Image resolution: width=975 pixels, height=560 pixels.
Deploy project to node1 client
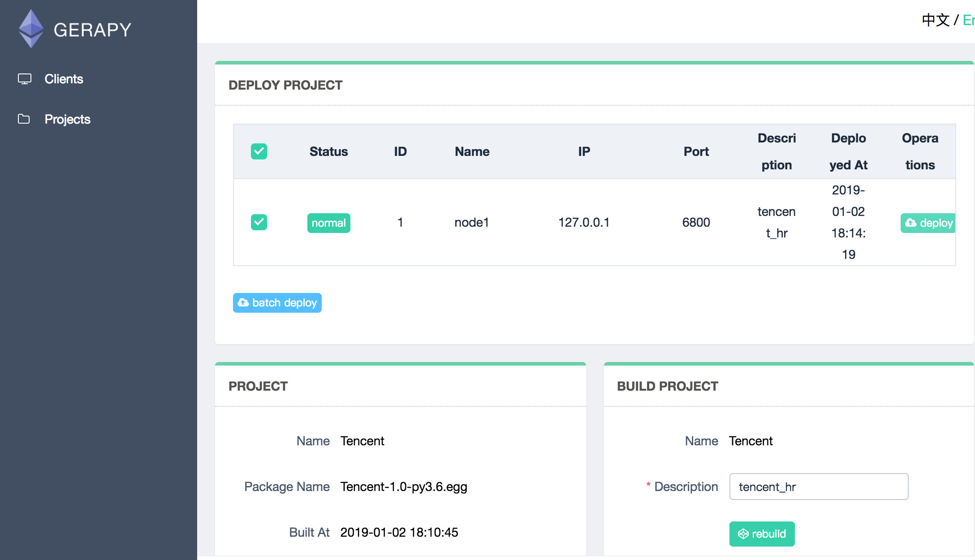pos(928,223)
